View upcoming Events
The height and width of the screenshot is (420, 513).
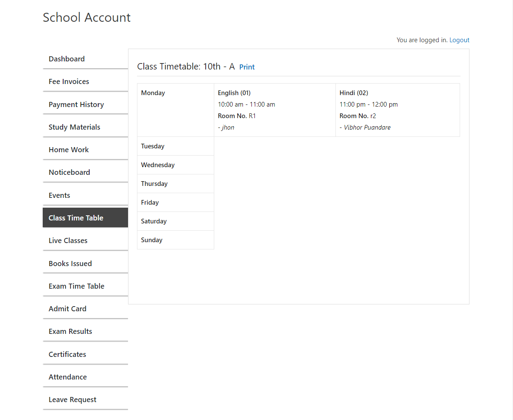(59, 195)
